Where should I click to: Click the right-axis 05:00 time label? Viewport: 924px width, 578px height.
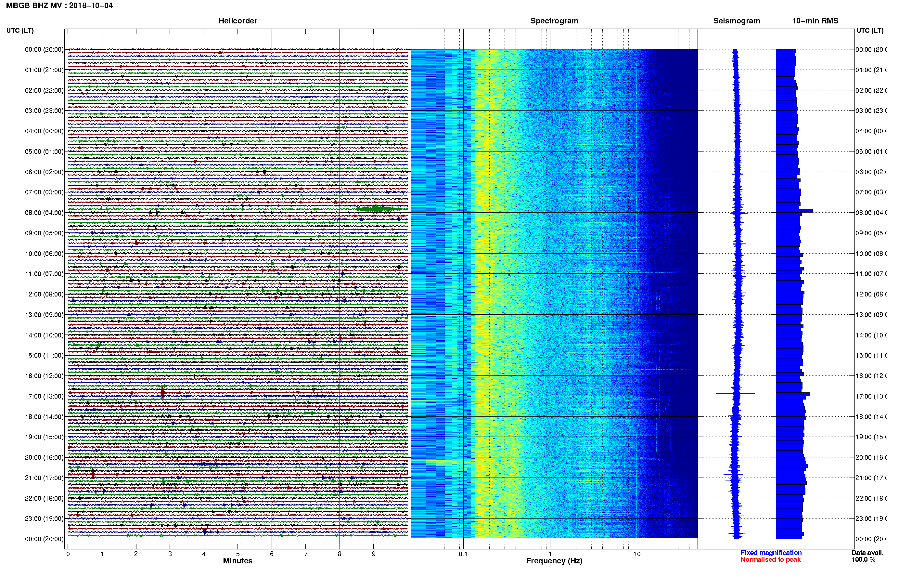pos(871,152)
